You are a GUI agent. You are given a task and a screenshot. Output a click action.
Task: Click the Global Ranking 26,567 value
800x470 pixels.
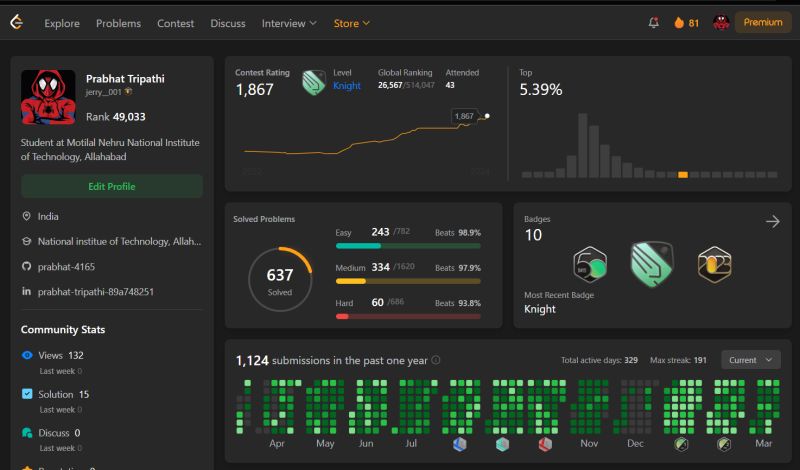pos(390,85)
